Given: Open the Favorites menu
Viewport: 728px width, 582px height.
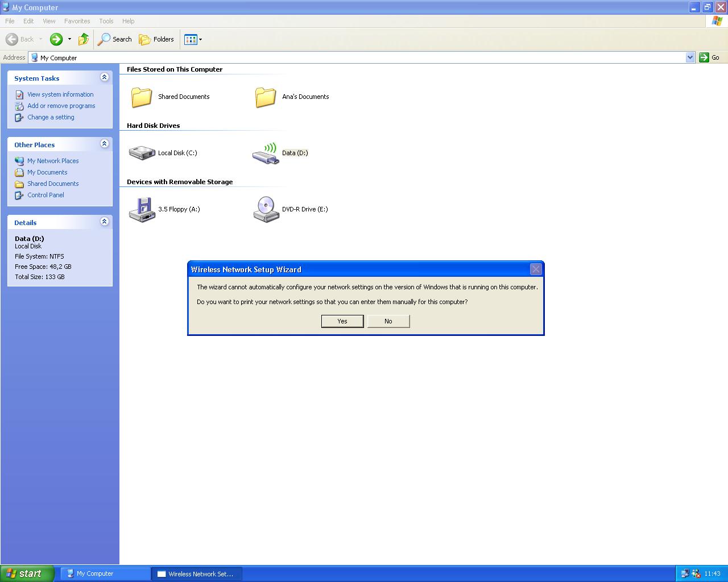Looking at the screenshot, I should pyautogui.click(x=77, y=21).
